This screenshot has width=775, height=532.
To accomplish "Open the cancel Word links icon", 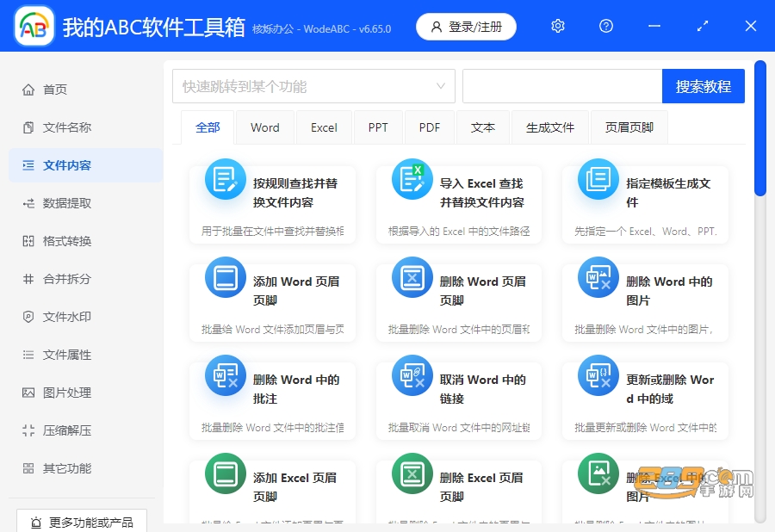I will [412, 375].
